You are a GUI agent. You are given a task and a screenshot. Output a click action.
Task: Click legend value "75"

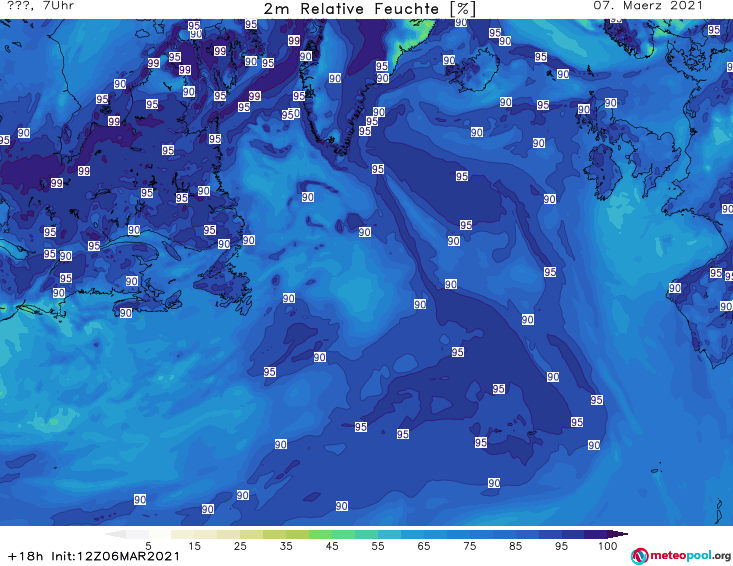coord(469,546)
